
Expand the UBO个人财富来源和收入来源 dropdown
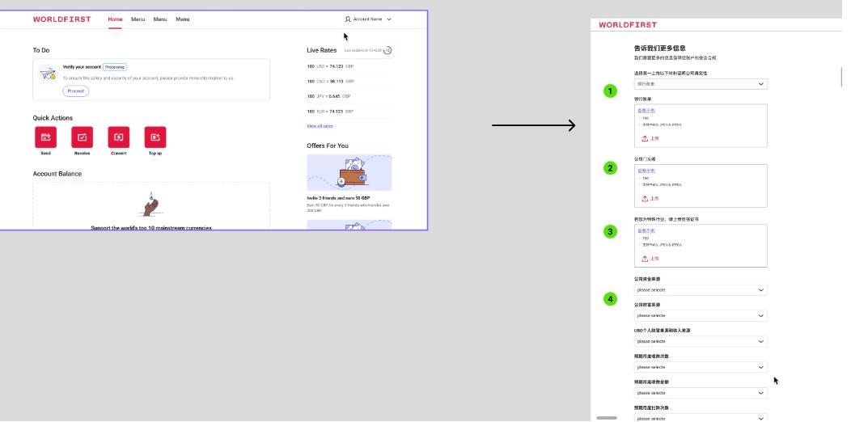tap(701, 341)
